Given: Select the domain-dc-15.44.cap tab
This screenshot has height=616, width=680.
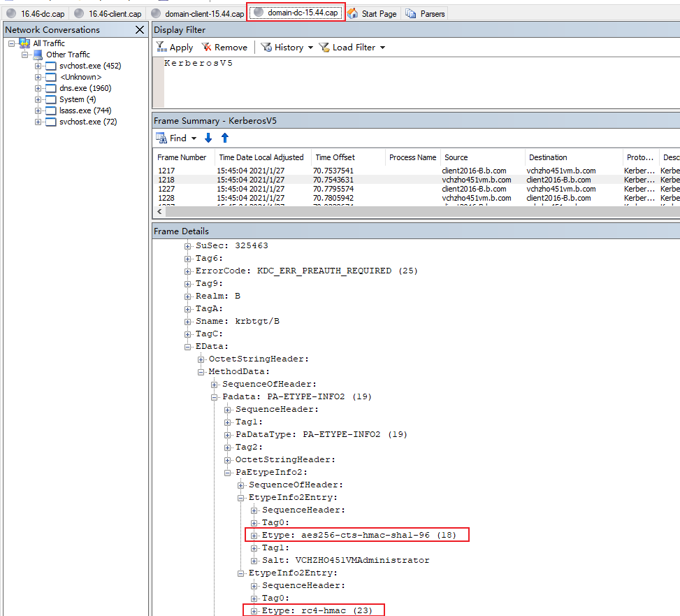Looking at the screenshot, I should point(296,13).
